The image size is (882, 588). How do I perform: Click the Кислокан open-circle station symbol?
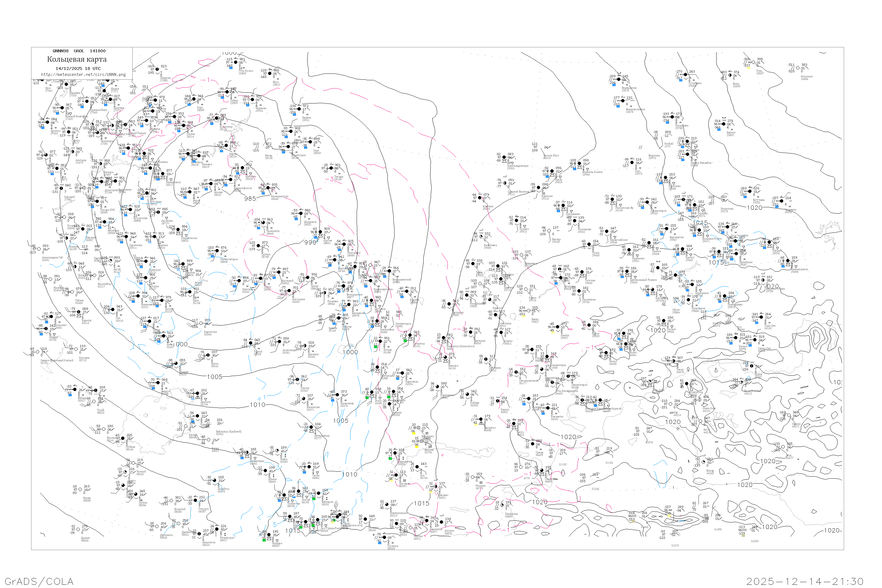(x=798, y=69)
